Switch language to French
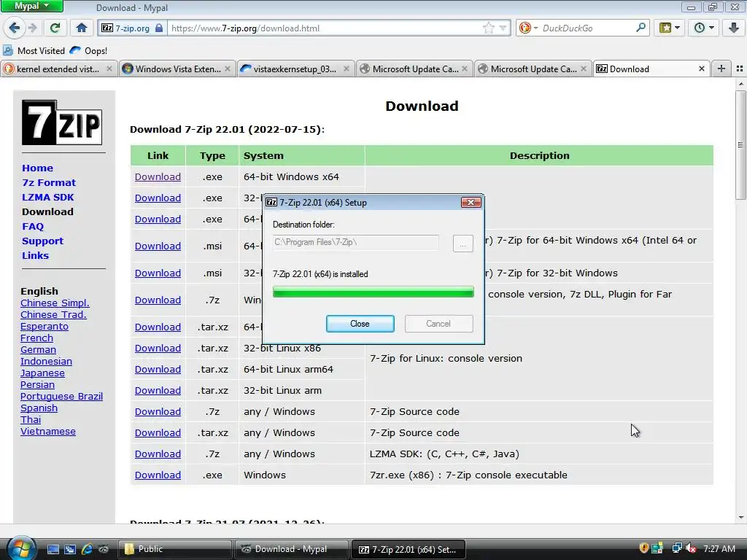Viewport: 747px width, 560px height. point(36,338)
